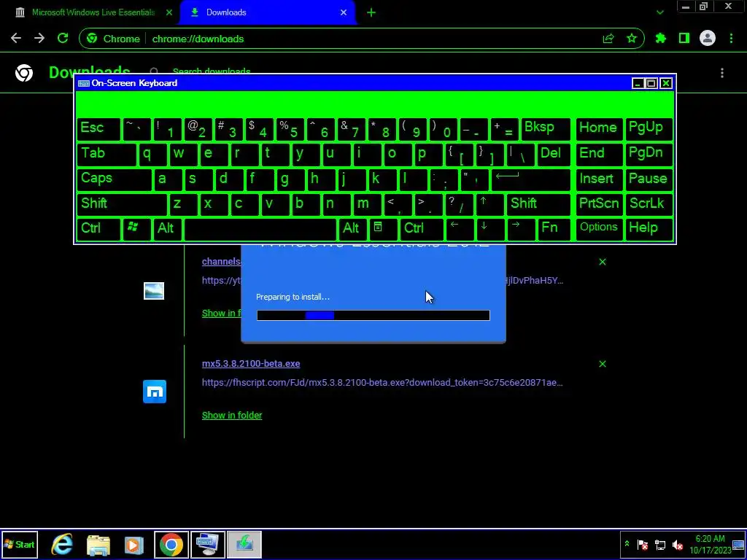Open the Action Center flag icon
The image size is (747, 560).
(642, 545)
